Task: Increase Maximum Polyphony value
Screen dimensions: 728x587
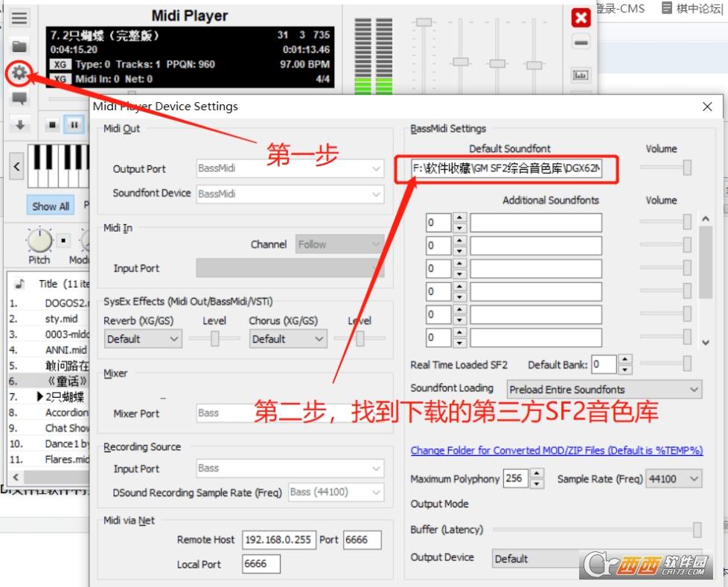Action: pyautogui.click(x=537, y=474)
